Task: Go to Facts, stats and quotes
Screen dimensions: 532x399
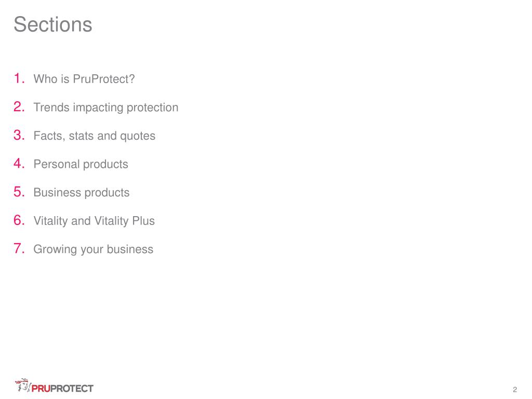Action: pyautogui.click(x=95, y=136)
